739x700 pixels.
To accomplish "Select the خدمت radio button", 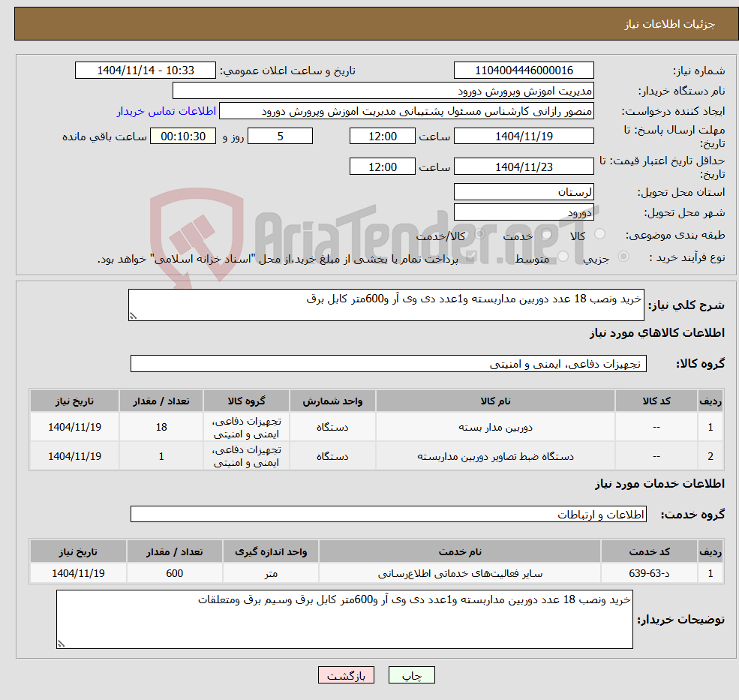I will click(547, 234).
